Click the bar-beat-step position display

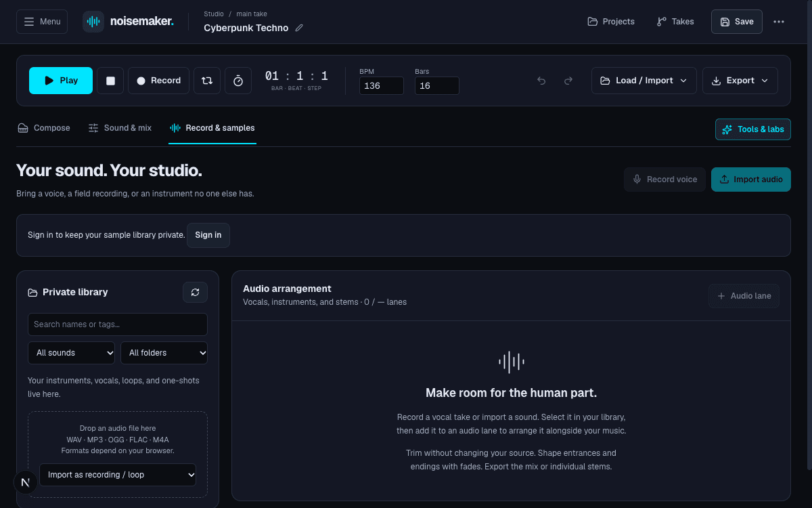tap(296, 80)
